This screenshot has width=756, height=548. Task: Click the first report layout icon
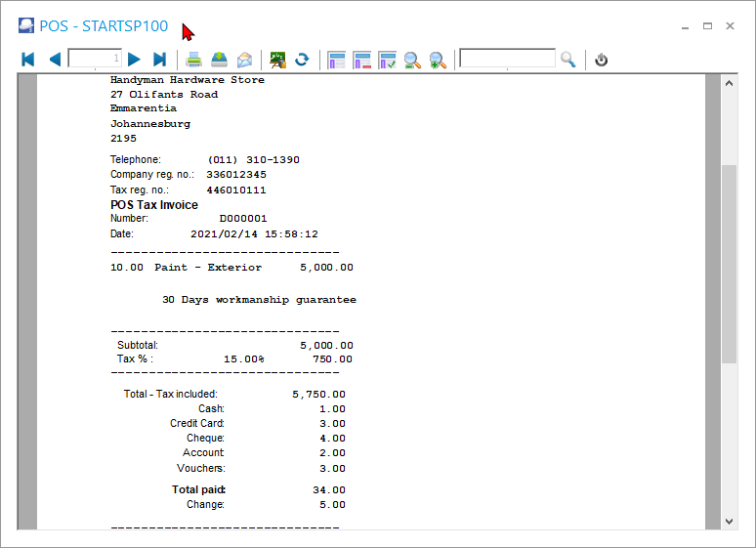coord(337,60)
